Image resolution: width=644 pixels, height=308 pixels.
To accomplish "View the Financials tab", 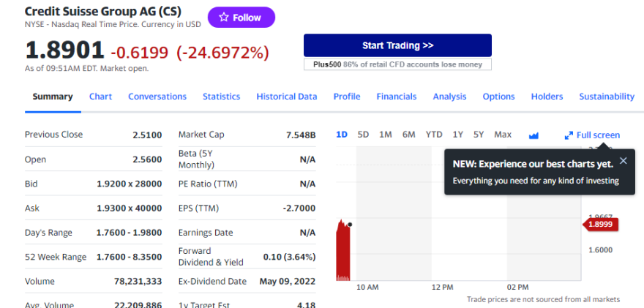I will tap(396, 97).
